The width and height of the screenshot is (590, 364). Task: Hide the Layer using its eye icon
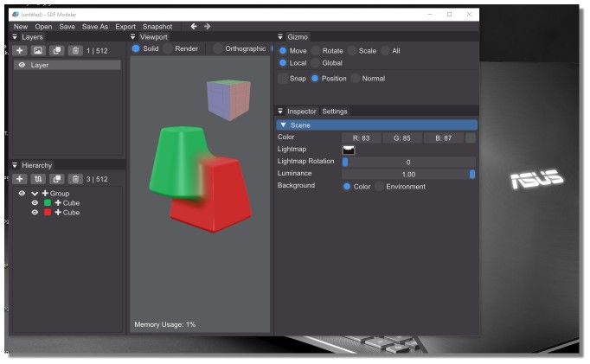coord(22,65)
